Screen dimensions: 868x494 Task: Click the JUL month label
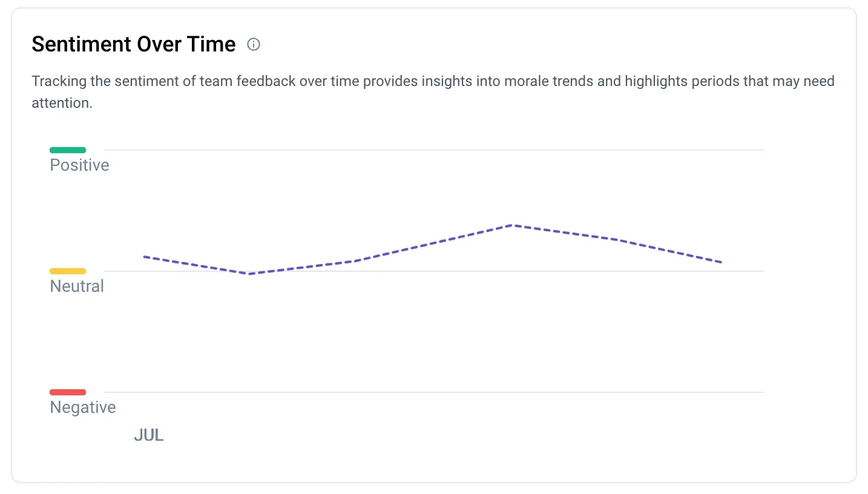point(149,435)
